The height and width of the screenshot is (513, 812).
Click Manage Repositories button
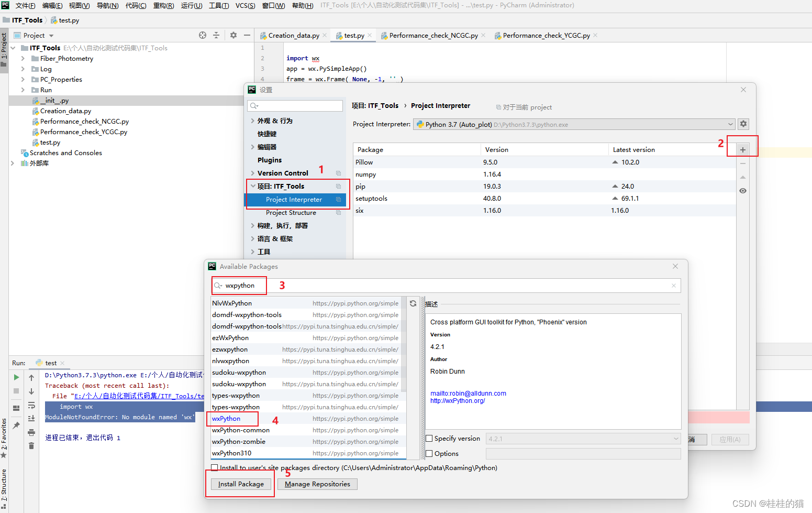pyautogui.click(x=317, y=484)
